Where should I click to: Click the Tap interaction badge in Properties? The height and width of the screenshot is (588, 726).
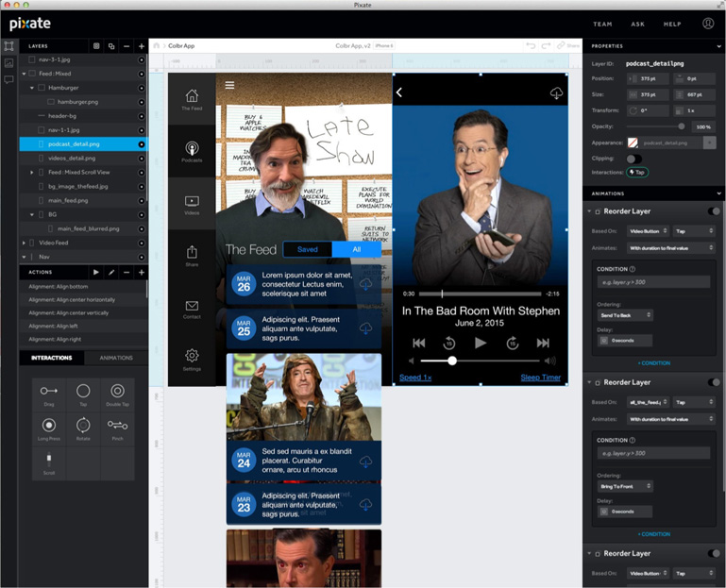637,172
